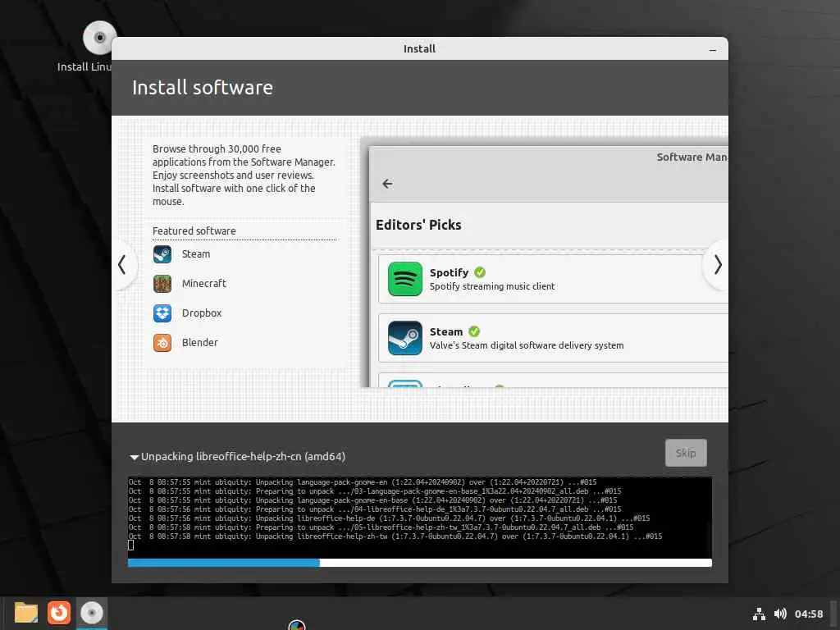Viewport: 840px width, 630px height.
Task: Click the clock showing 04:58
Action: (x=808, y=614)
